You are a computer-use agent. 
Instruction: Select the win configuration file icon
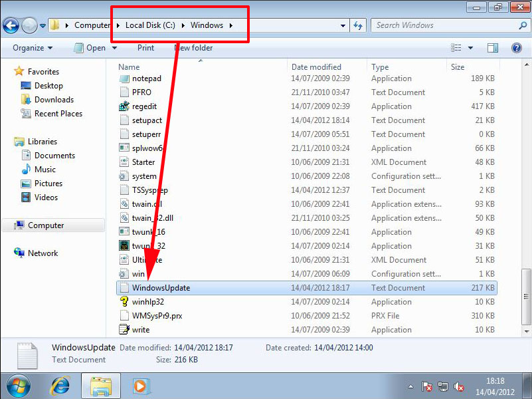[x=124, y=274]
